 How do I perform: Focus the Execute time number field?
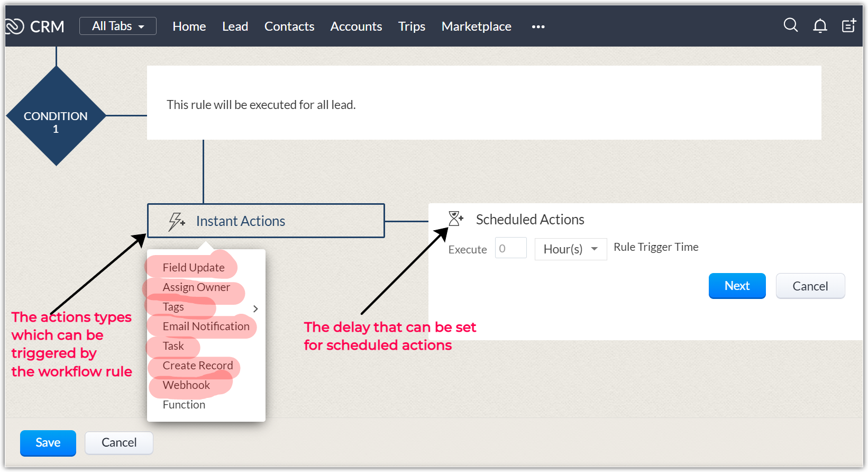coord(510,248)
